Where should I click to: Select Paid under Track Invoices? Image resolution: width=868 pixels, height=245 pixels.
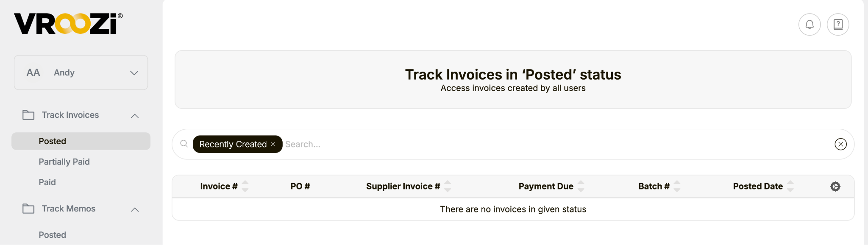(x=47, y=182)
